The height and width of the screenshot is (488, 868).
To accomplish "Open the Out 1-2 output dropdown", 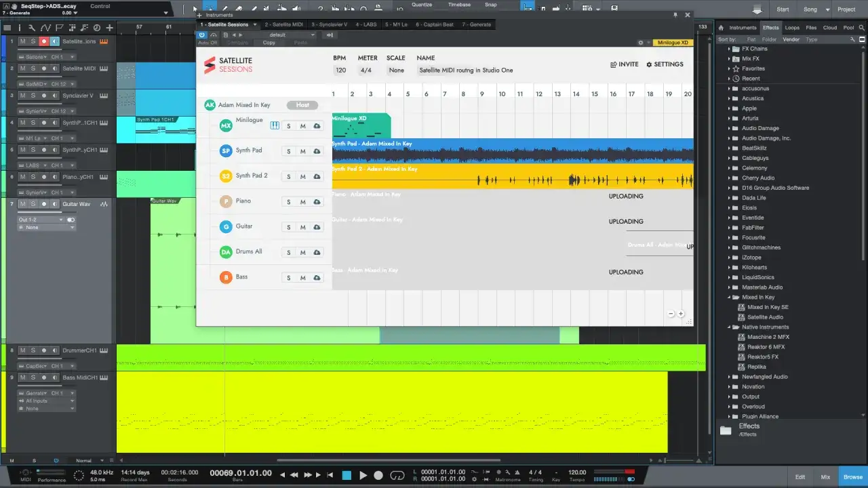I will (41, 220).
